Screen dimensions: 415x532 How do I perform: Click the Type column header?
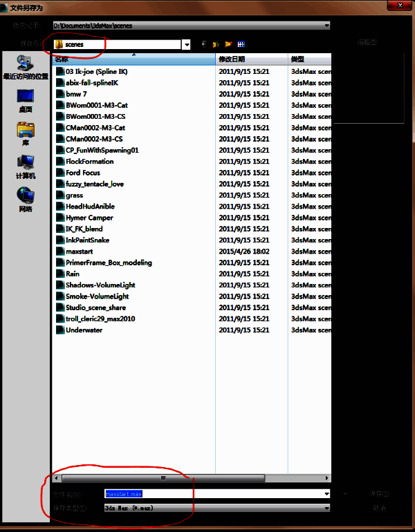(309, 59)
